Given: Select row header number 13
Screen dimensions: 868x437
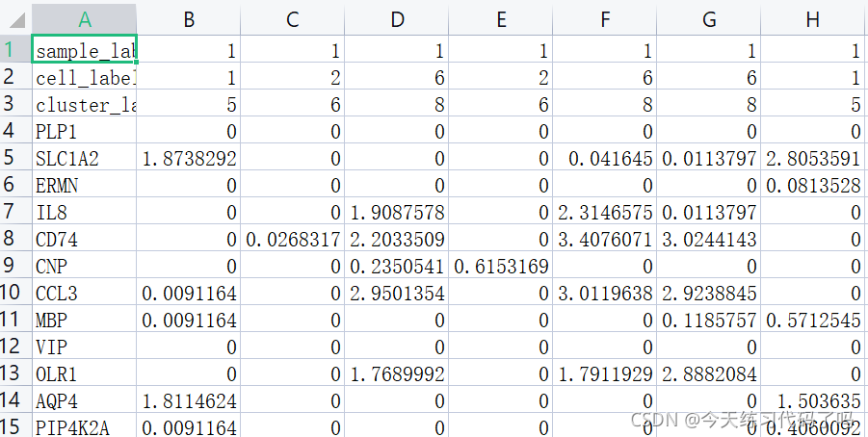Looking at the screenshot, I should click(15, 373).
